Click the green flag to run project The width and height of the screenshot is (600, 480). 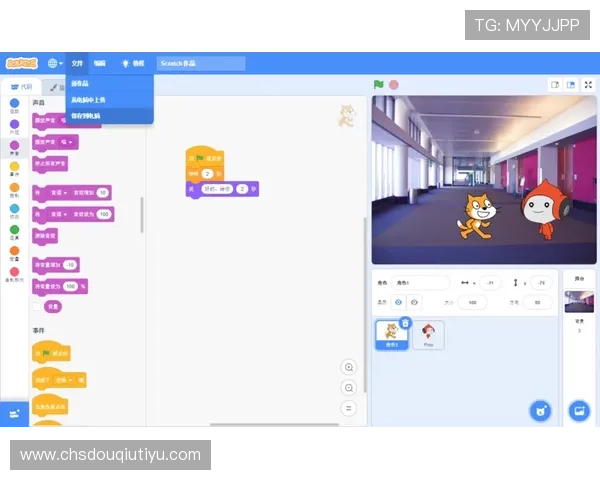tap(378, 85)
